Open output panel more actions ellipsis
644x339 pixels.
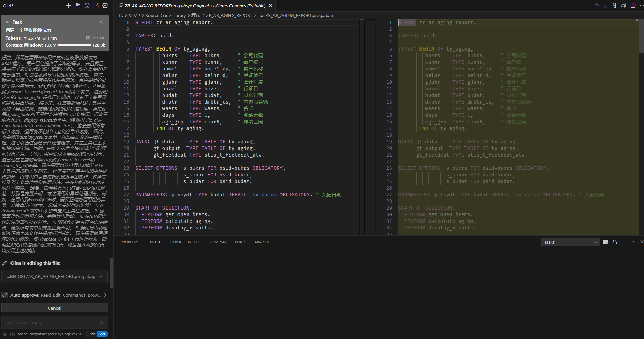(x=624, y=242)
